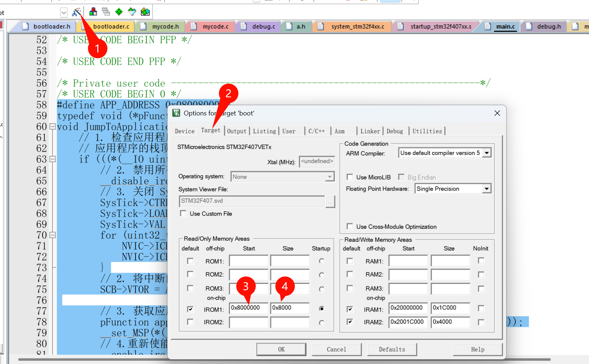Select the IROM2 Startup radio button

(322, 323)
